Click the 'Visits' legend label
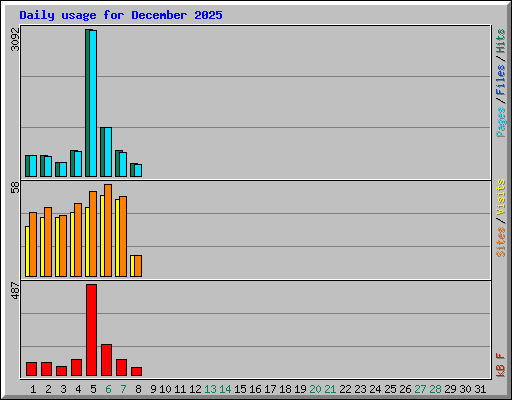The image size is (512, 400). [500, 197]
